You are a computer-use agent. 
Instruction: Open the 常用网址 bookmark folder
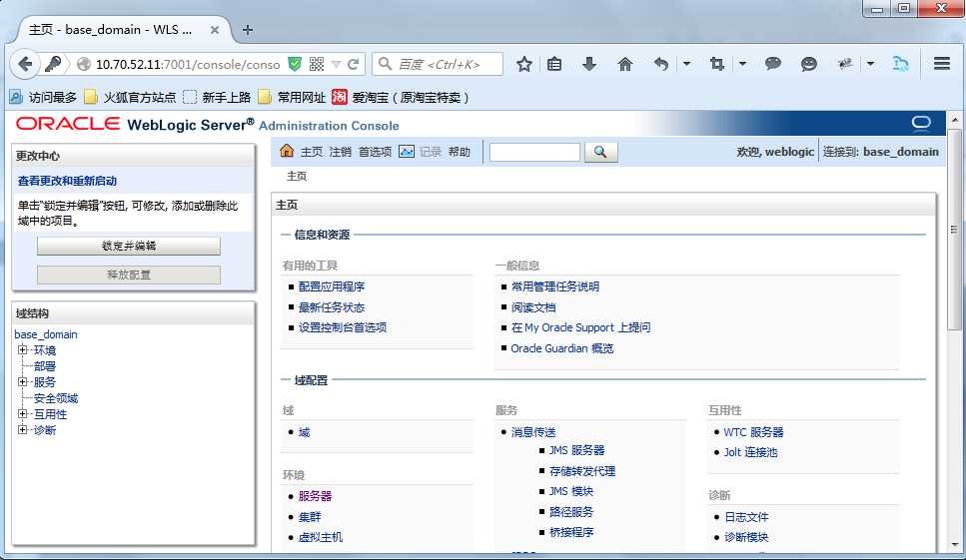[x=292, y=97]
